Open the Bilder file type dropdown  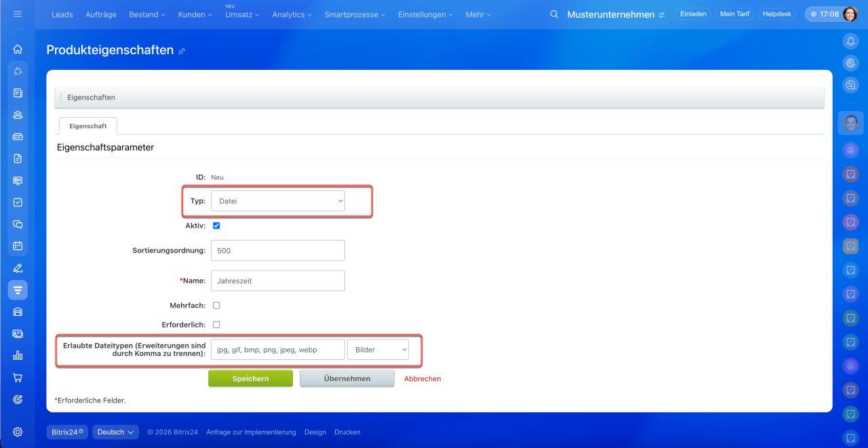click(x=378, y=350)
